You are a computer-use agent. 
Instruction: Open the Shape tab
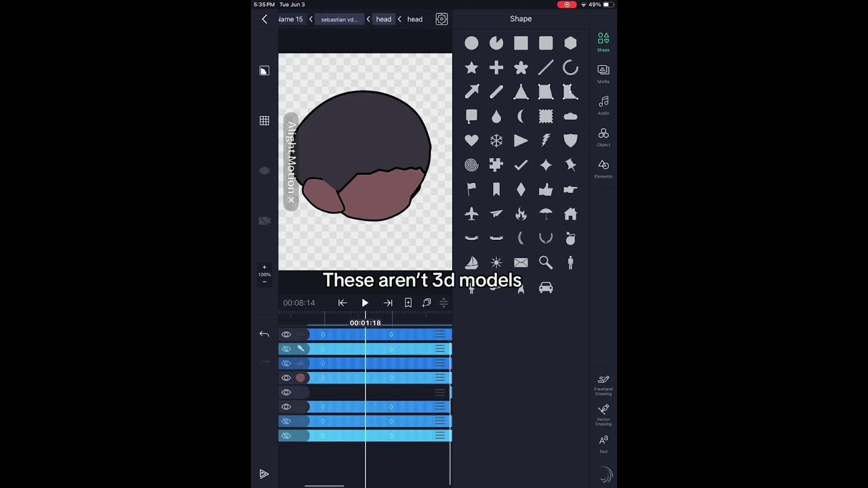click(604, 42)
